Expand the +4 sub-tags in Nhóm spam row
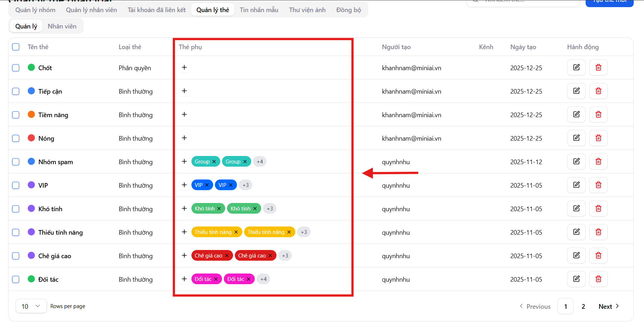The image size is (644, 323). 260,162
